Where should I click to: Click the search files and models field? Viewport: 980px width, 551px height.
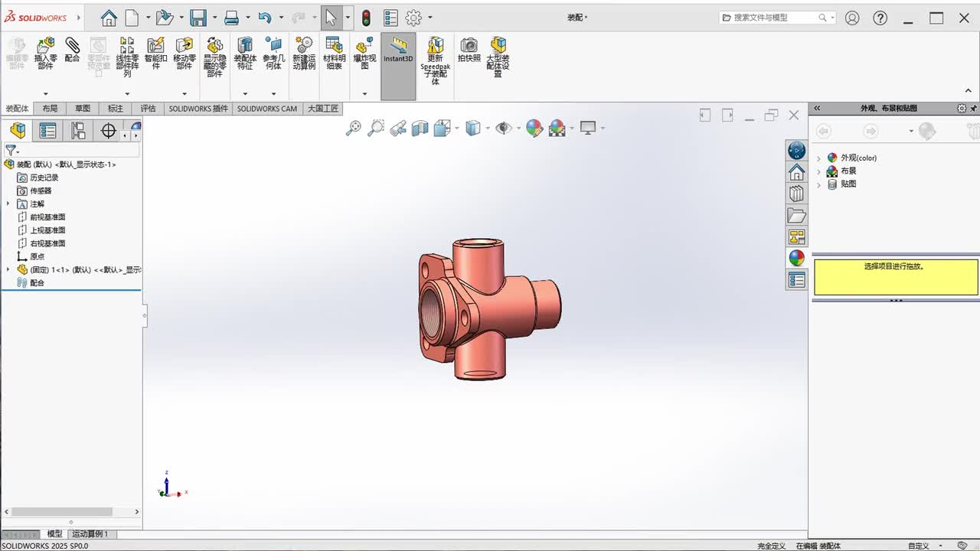click(x=778, y=18)
